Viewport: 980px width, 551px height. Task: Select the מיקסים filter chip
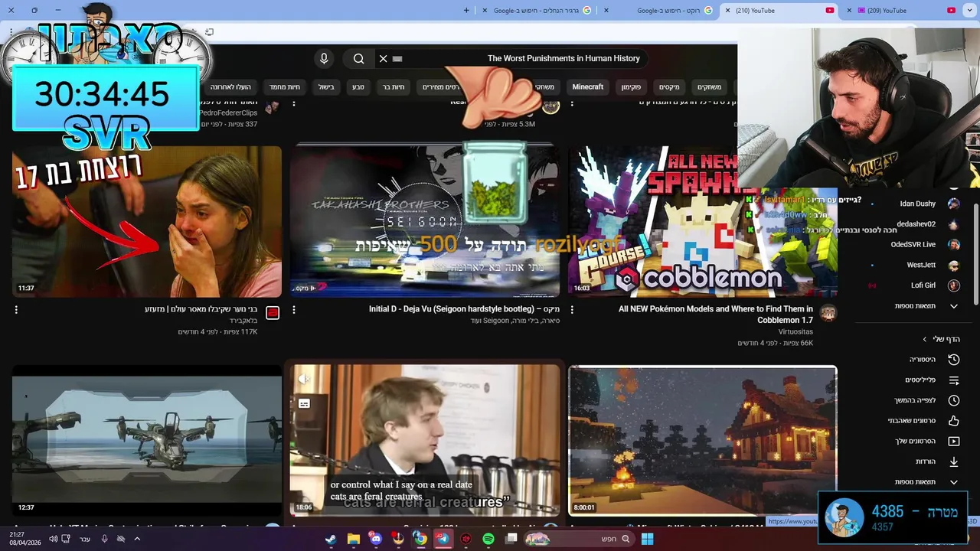coord(669,87)
